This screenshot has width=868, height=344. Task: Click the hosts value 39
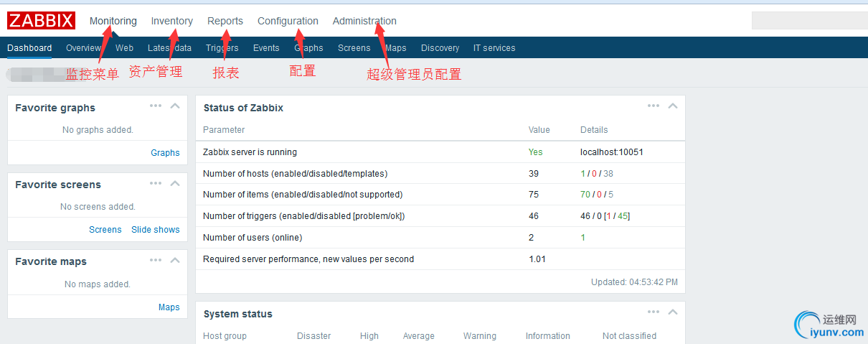pyautogui.click(x=534, y=174)
